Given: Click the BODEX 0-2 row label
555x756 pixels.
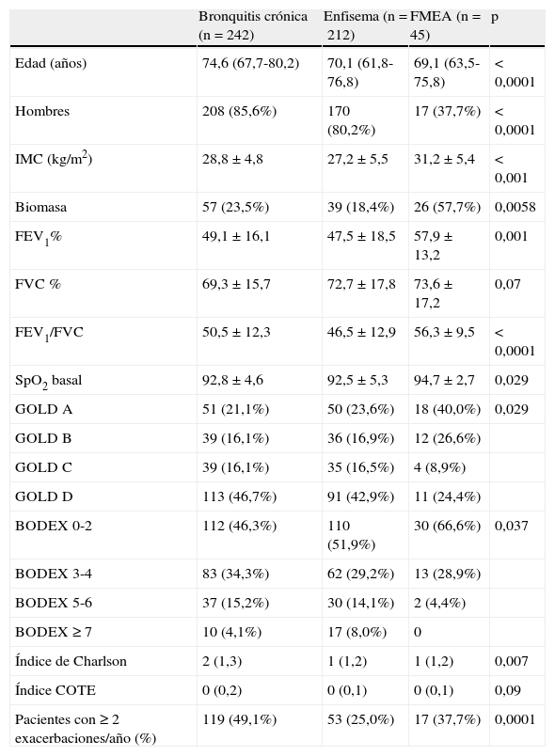Looking at the screenshot, I should (x=54, y=526).
